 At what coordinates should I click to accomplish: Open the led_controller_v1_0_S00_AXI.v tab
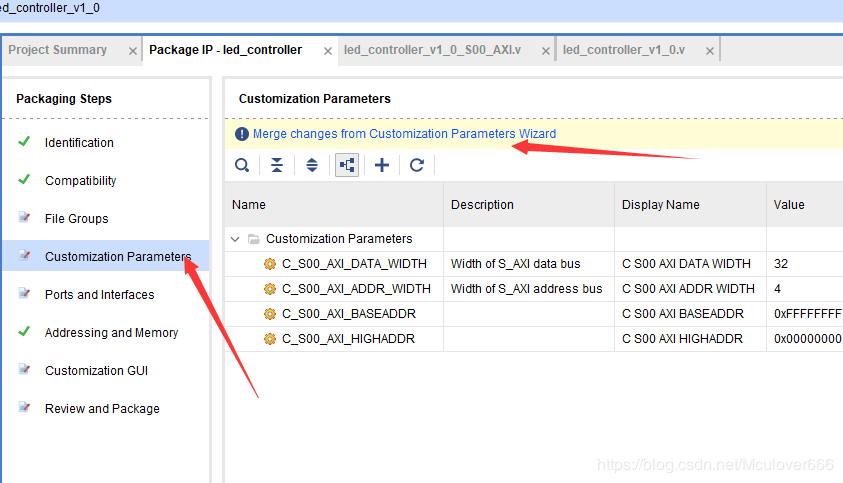432,50
